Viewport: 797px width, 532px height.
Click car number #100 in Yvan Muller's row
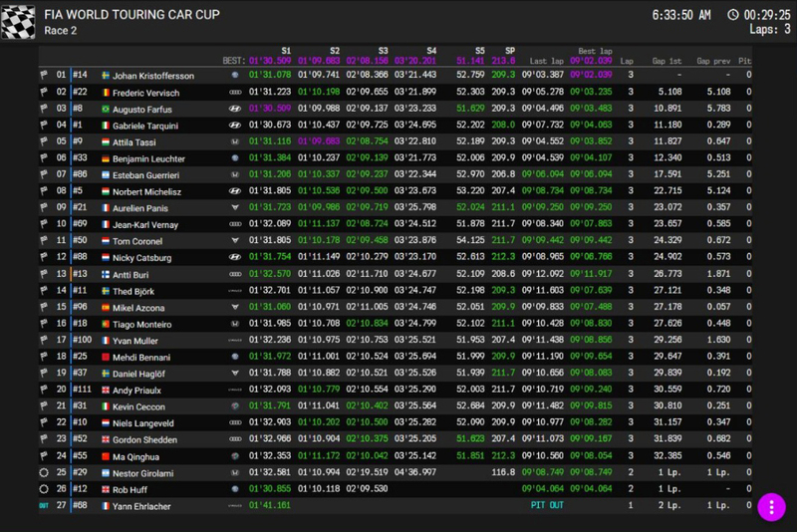click(83, 340)
